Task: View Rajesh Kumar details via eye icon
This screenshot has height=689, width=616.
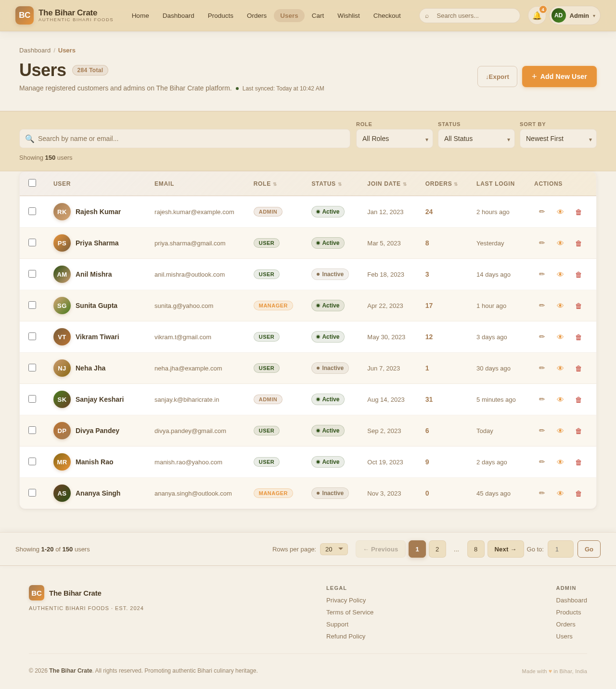Action: [560, 212]
